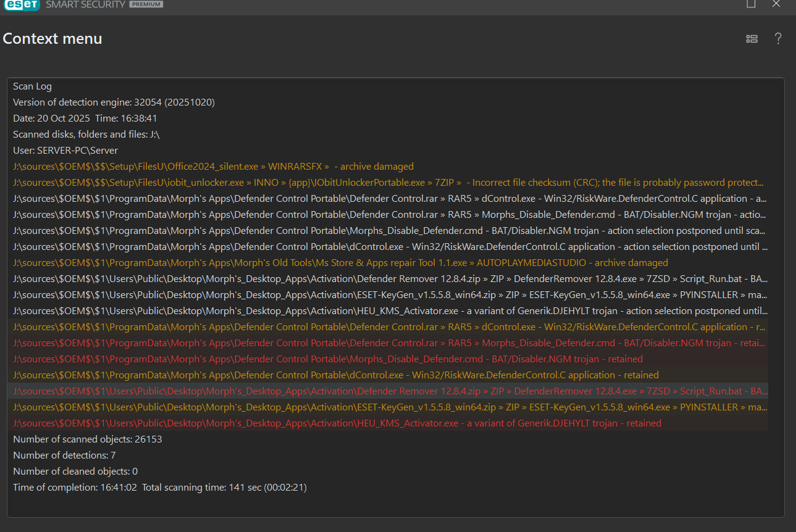Select the Time of completion line

click(159, 488)
